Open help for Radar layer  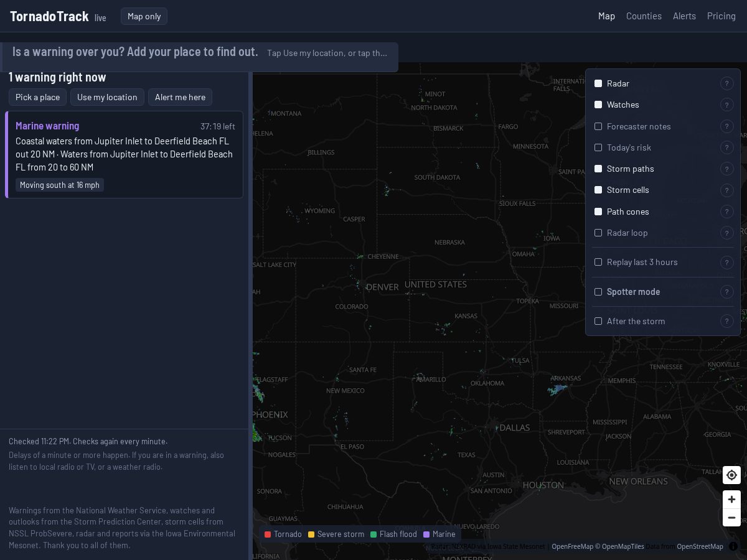726,83
